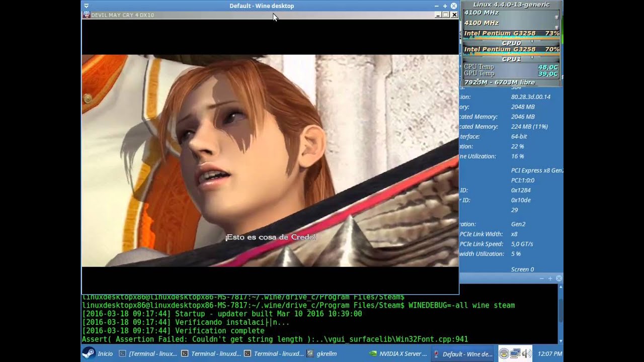The width and height of the screenshot is (644, 362).
Task: Click the '224 MB (11%)' memory value
Action: 529,127
